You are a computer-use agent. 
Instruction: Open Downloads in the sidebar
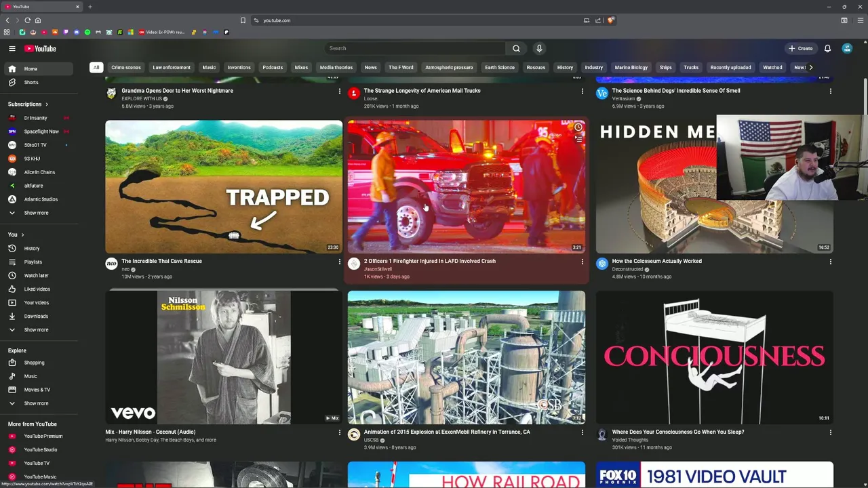click(x=37, y=316)
